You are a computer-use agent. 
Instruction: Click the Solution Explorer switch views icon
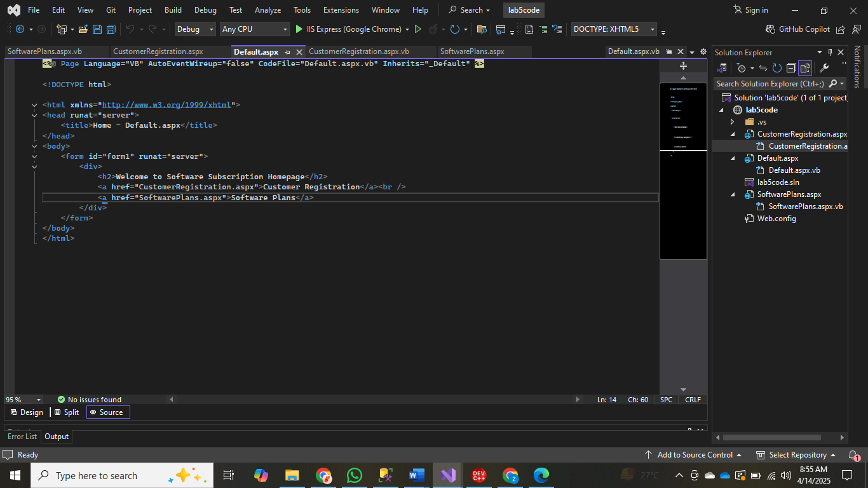(x=722, y=68)
